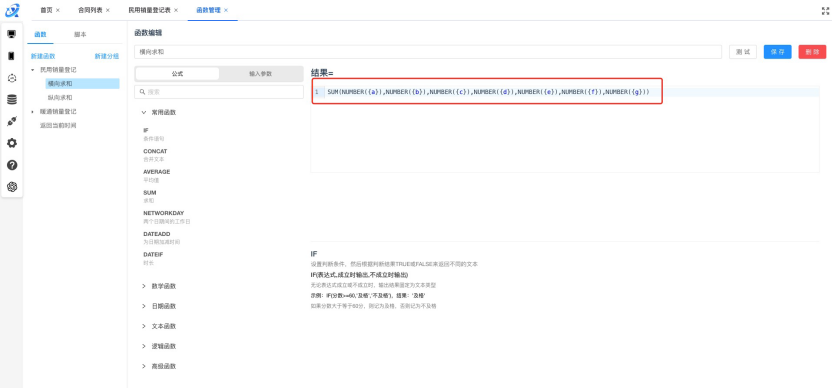Image resolution: width=832 pixels, height=388 pixels.
Task: Click the search magnifier icon in function search
Action: tap(142, 92)
